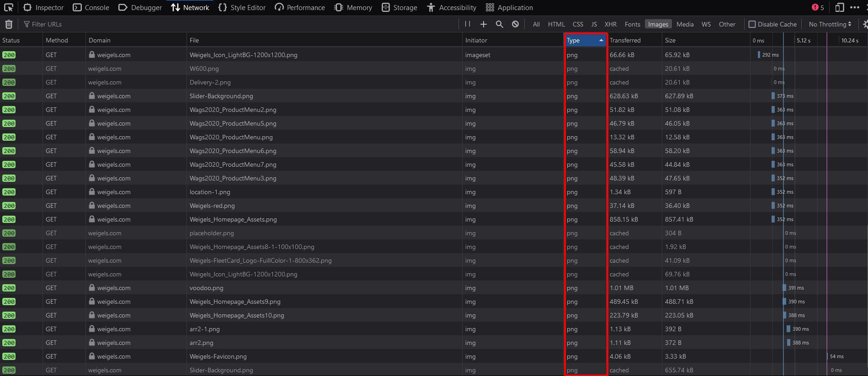This screenshot has width=868, height=376.
Task: Open the DevTools three-dot options menu
Action: 855,7
